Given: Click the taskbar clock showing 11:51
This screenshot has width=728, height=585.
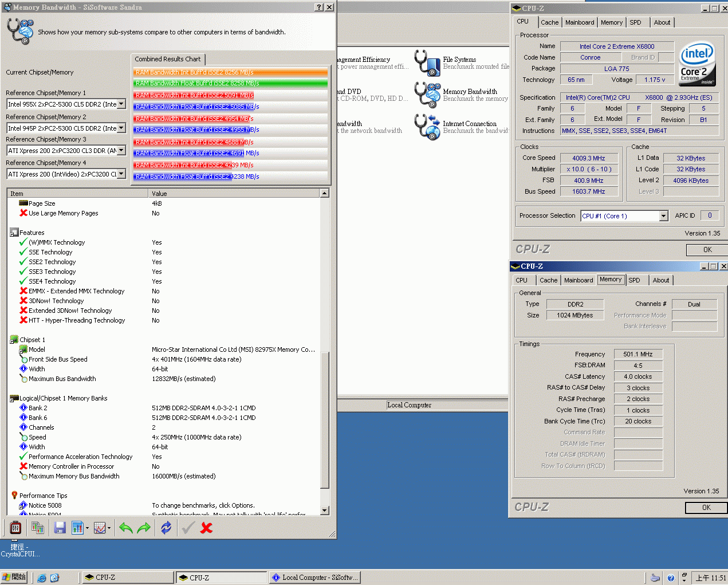Looking at the screenshot, I should pos(711,578).
